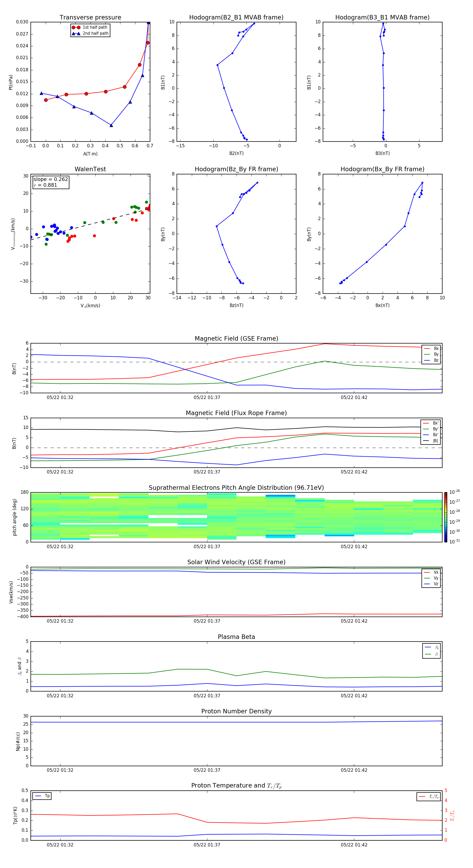Select "By'" in the Flux Rope legend
This screenshot has height=868, width=473.
pos(431,429)
